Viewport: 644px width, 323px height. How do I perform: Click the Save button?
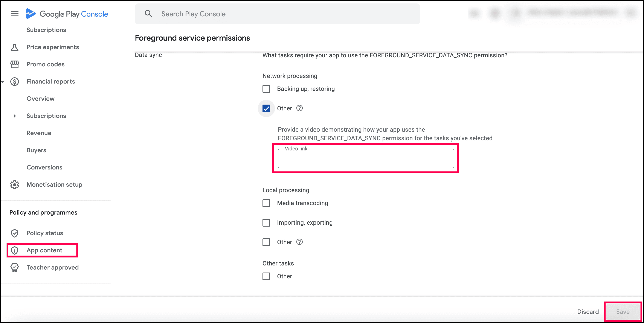pyautogui.click(x=623, y=311)
